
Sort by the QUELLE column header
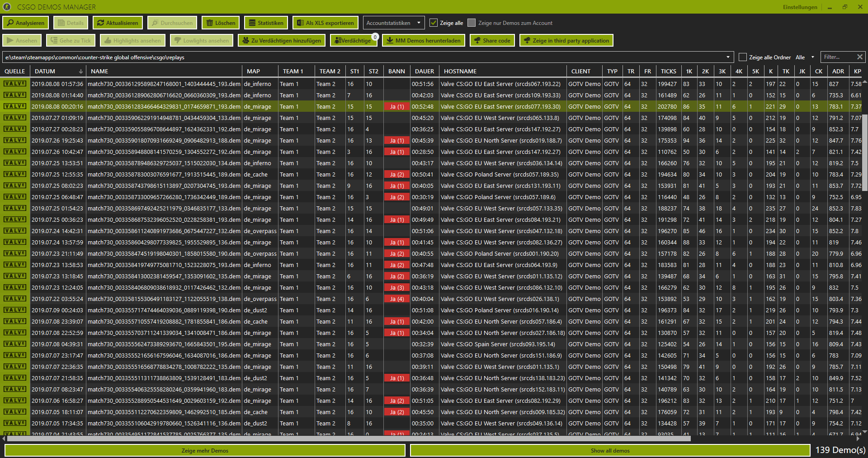[15, 71]
